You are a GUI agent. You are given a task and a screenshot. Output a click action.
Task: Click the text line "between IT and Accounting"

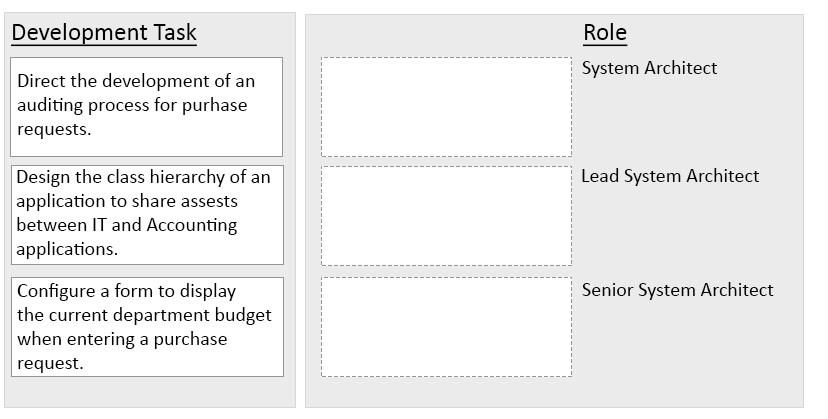click(127, 225)
